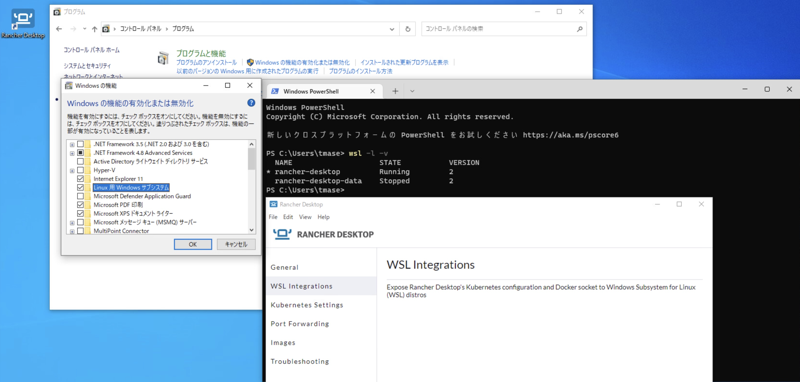This screenshot has height=382, width=800.
Task: Open コントロール パネル ホーム link
Action: 91,50
